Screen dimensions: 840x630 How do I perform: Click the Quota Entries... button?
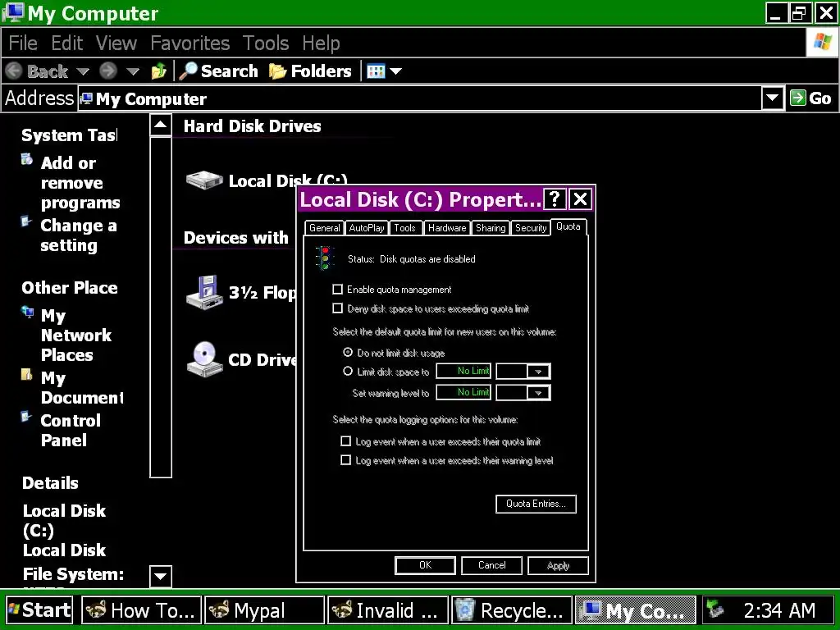tap(536, 504)
